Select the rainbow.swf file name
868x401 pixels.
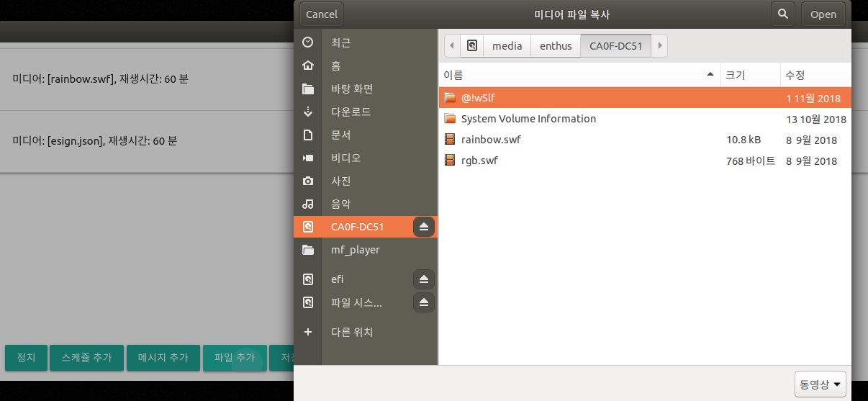(491, 140)
